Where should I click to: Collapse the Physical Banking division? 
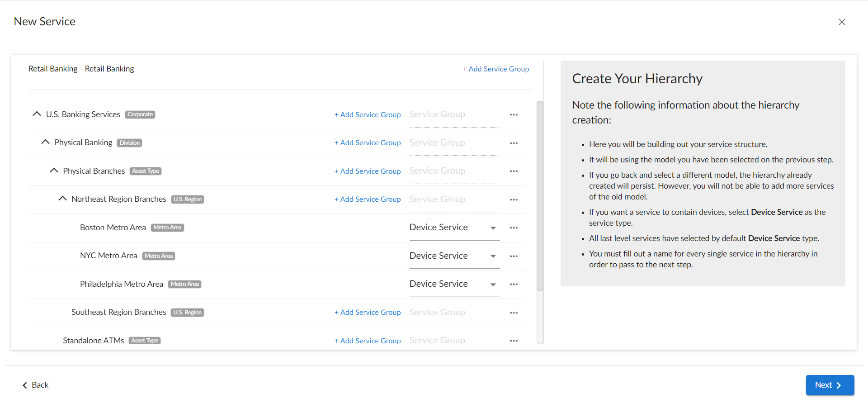(45, 142)
